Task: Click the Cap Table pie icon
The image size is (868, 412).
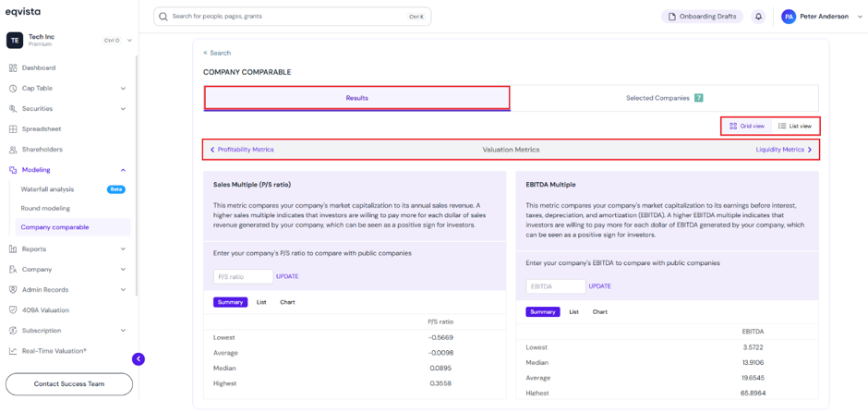Action: 13,89
